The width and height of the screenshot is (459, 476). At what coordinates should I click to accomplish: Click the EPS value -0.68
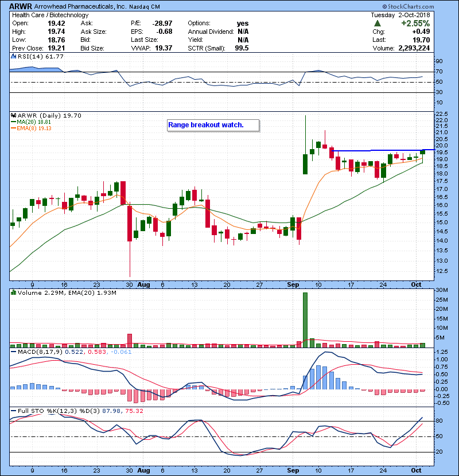click(x=164, y=32)
